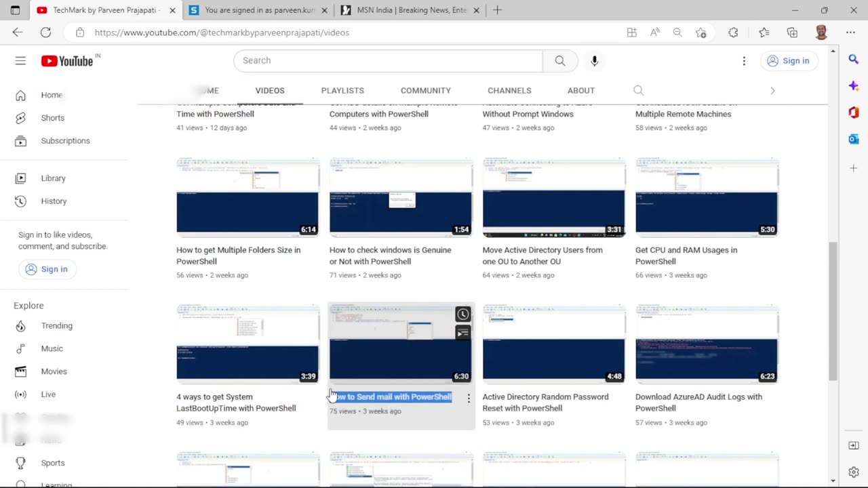The height and width of the screenshot is (488, 868).
Task: Open Get CPU and RAM Usages thumbnail
Action: click(x=707, y=197)
